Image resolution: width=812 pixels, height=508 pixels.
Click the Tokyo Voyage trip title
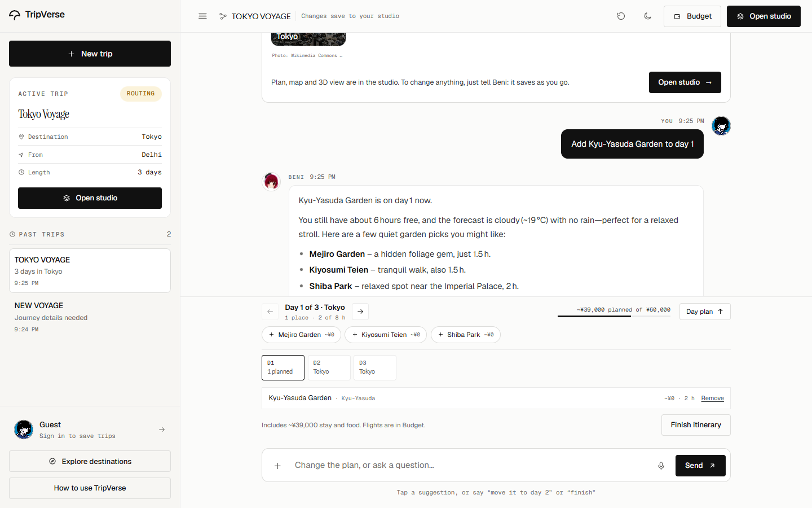(x=43, y=114)
